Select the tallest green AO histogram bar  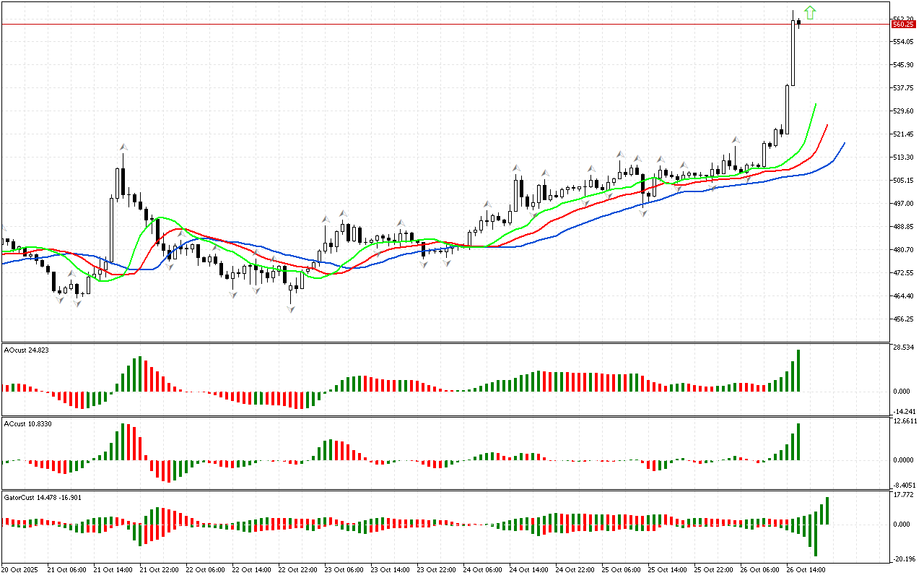coord(799,371)
